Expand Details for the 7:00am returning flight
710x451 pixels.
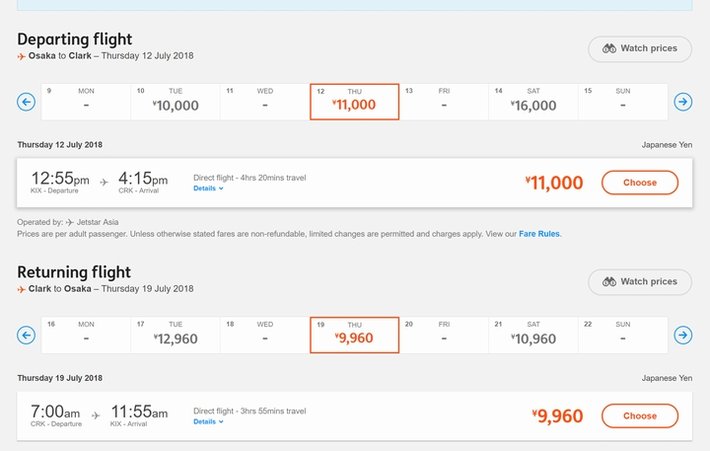[208, 422]
